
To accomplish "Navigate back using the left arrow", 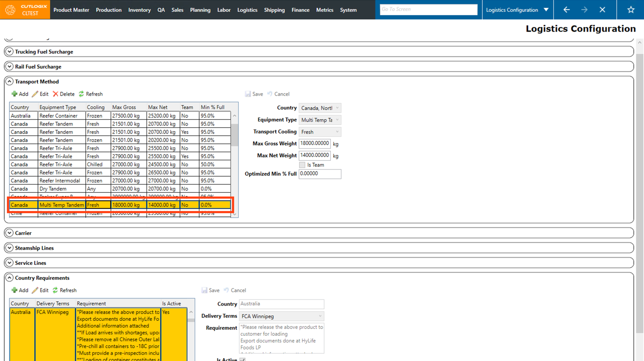I will (x=566, y=10).
